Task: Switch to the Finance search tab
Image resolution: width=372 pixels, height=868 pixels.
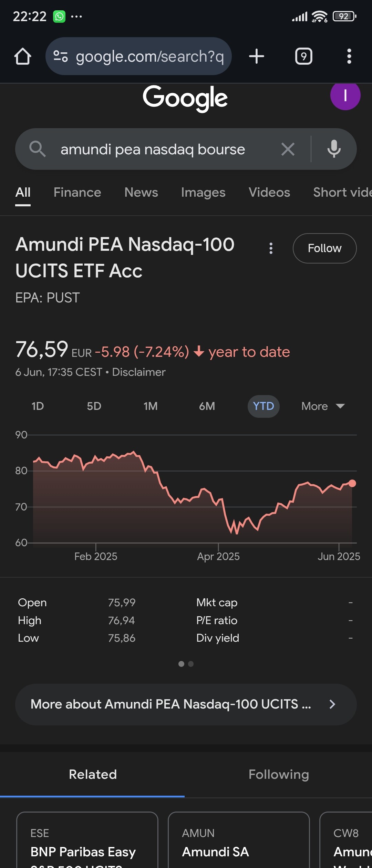Action: [x=77, y=192]
